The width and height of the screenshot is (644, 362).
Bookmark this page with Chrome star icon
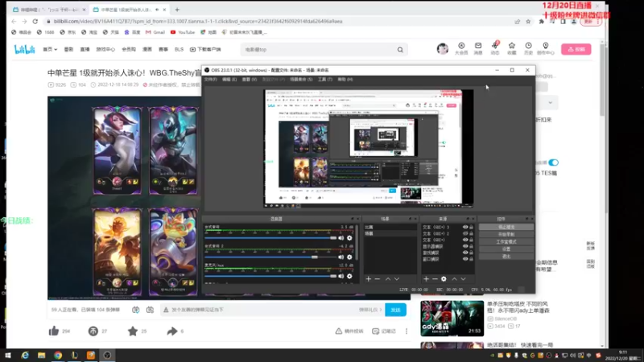pyautogui.click(x=528, y=22)
